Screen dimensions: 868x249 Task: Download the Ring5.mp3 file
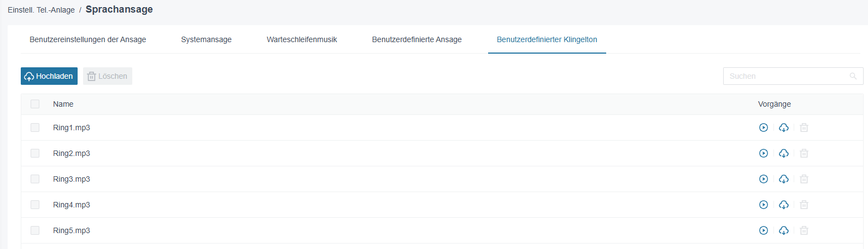point(784,230)
